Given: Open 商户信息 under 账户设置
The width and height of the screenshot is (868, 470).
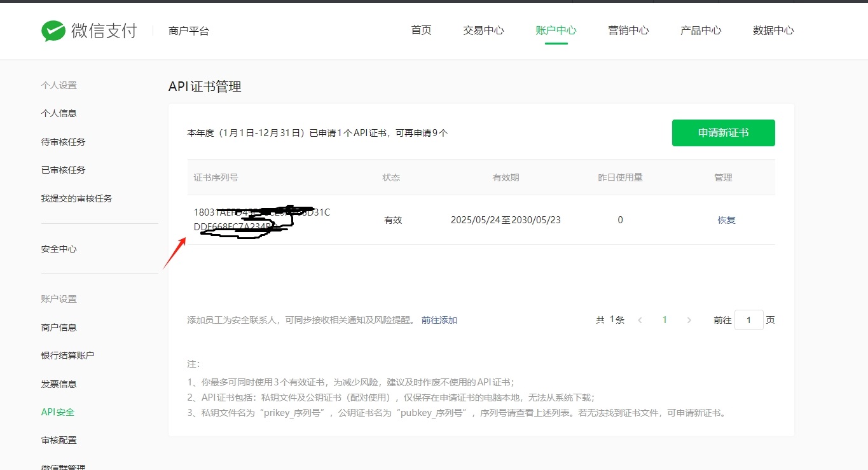Looking at the screenshot, I should click(59, 328).
